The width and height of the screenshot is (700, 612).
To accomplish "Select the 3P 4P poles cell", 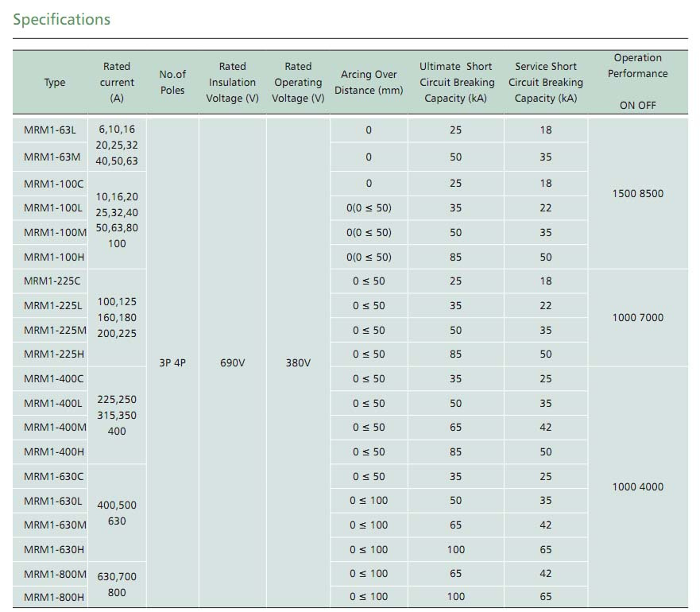I will point(172,362).
